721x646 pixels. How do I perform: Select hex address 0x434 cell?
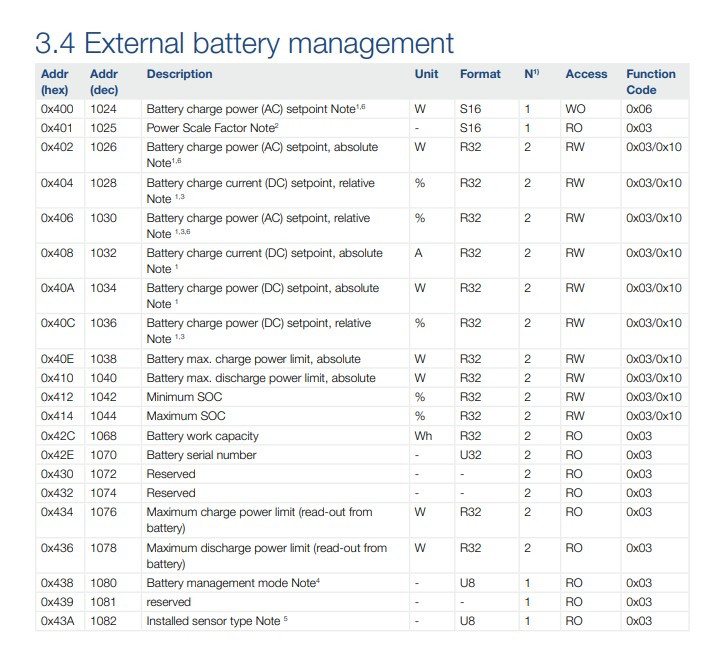[x=57, y=512]
